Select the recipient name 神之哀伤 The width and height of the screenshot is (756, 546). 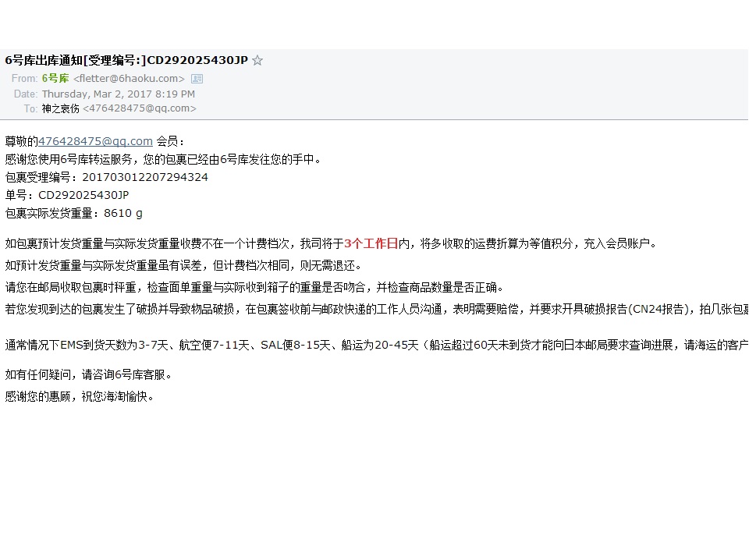[x=60, y=108]
